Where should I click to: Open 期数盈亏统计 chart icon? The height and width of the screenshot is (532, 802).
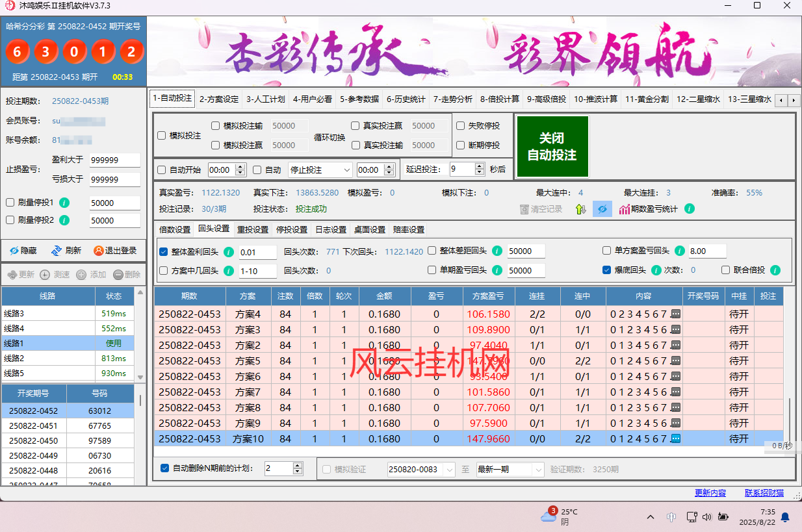pyautogui.click(x=625, y=209)
